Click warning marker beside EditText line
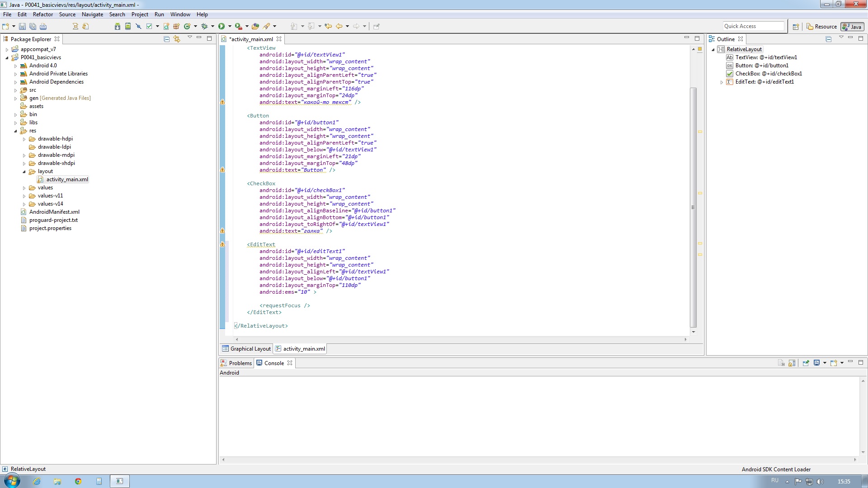 [222, 244]
